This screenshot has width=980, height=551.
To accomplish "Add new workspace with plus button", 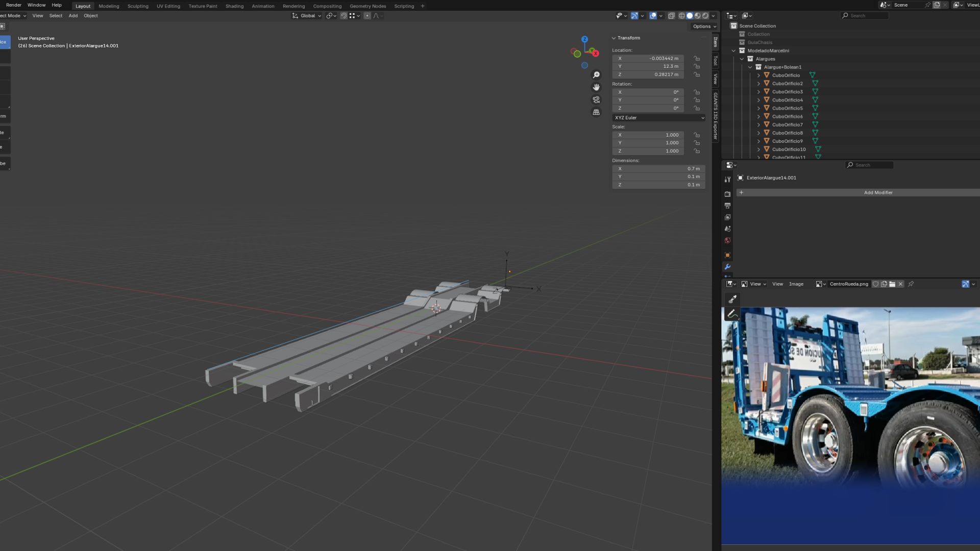I will [422, 6].
